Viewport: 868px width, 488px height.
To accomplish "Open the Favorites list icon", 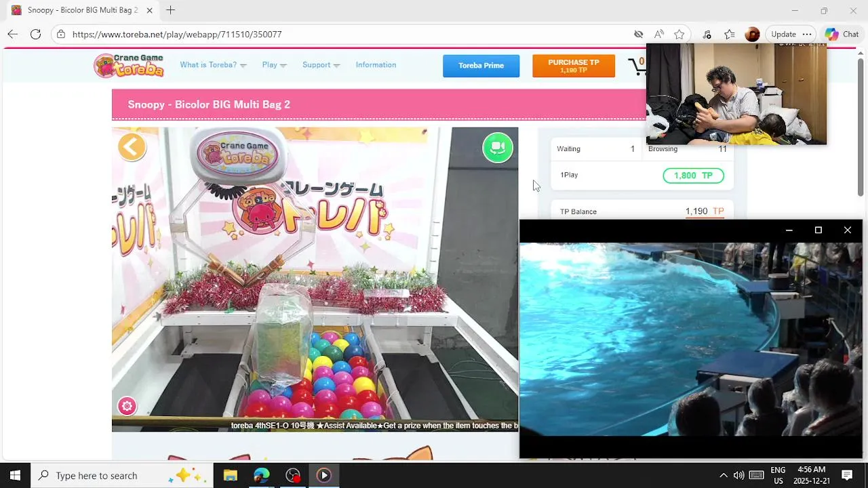I will click(x=729, y=34).
